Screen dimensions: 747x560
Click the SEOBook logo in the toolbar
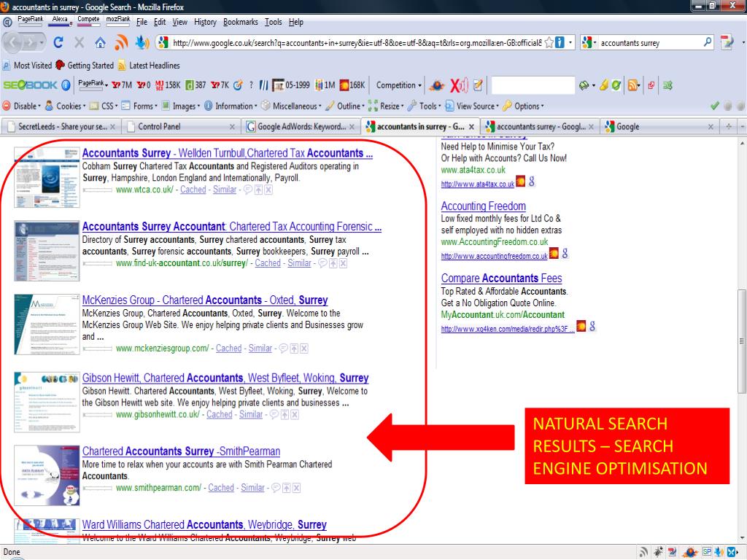pos(30,85)
